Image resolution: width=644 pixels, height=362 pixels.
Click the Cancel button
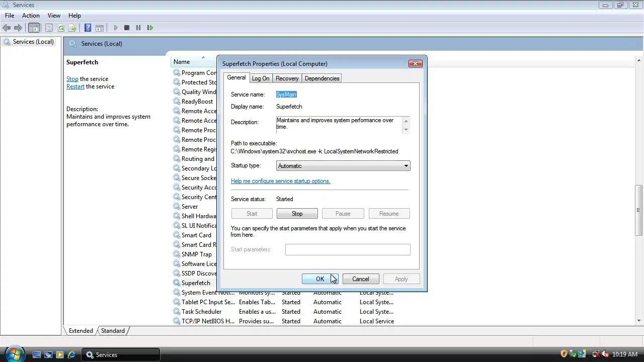361,279
